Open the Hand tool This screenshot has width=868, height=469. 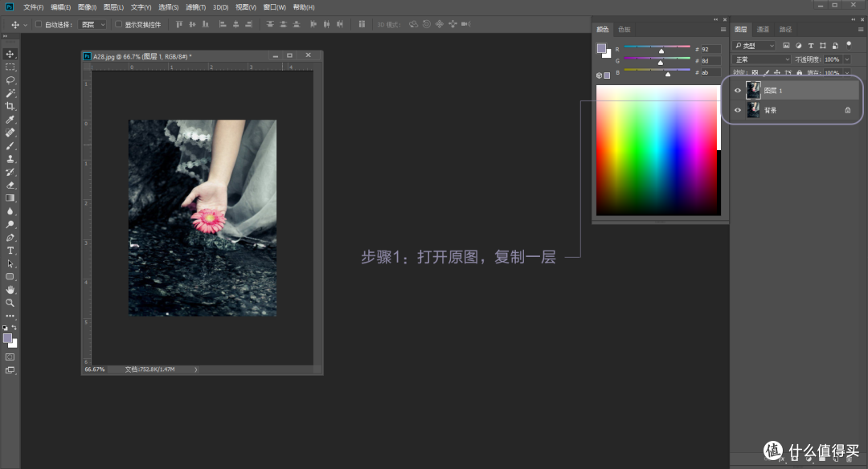(10, 289)
